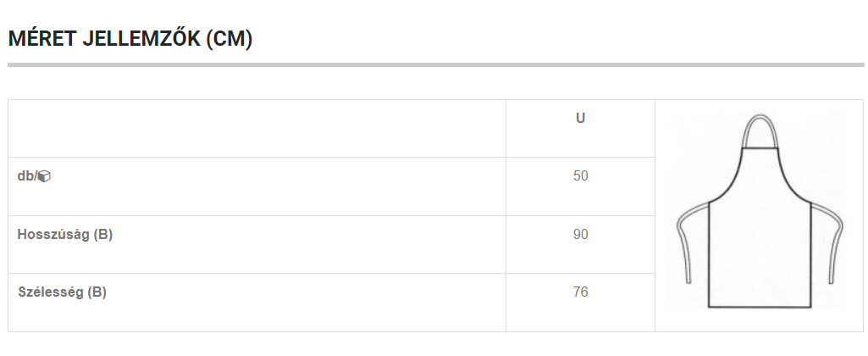
Task: Select the U size column header
Action: tap(580, 118)
